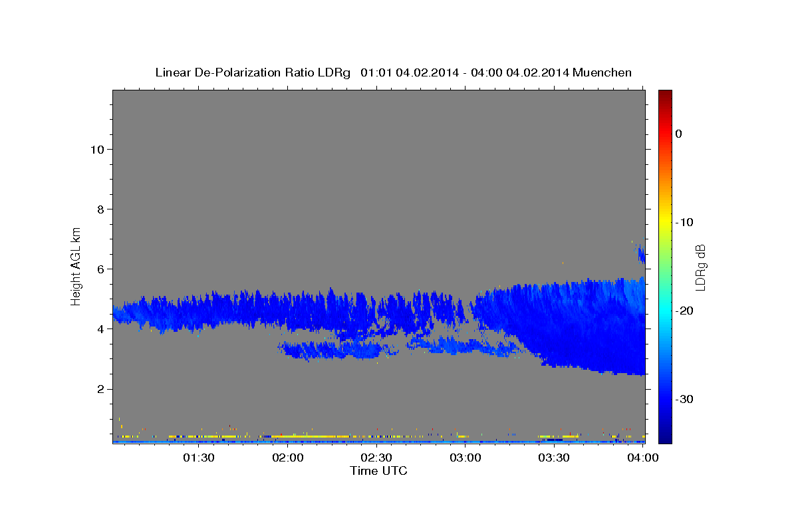Click the 03:30 time tick label
798x532 pixels.
[x=555, y=458]
